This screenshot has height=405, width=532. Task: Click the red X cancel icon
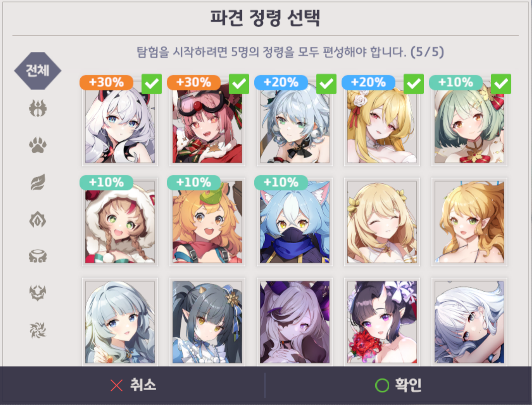[x=116, y=385]
